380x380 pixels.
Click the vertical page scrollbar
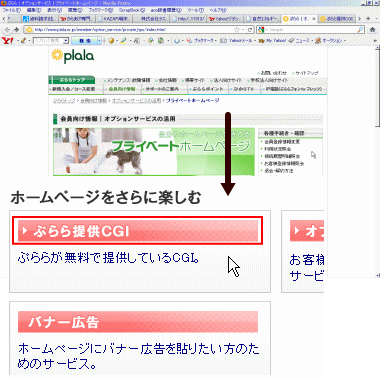[x=377, y=160]
